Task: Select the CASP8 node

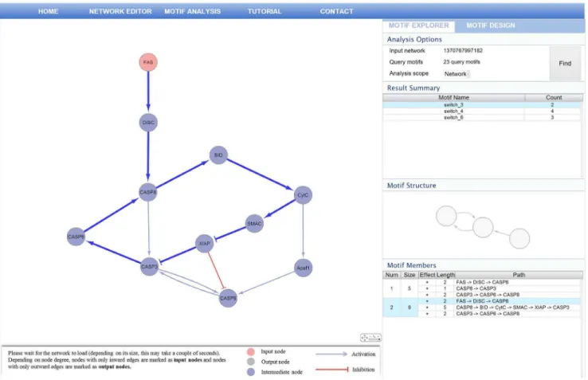Action: [x=147, y=192]
